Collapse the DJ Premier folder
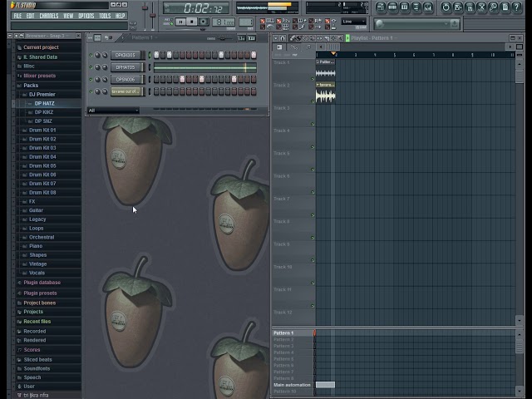Screen dimensions: 532x399 click(42, 95)
